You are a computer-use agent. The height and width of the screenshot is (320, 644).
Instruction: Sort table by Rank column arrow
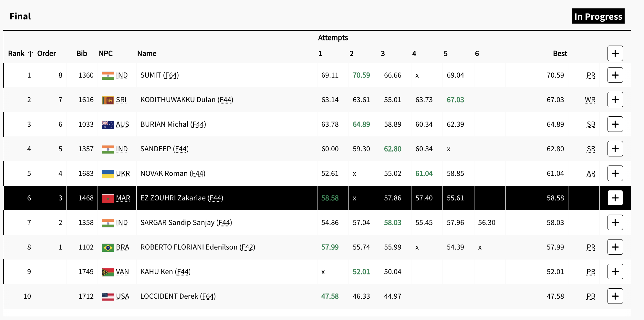(x=30, y=54)
